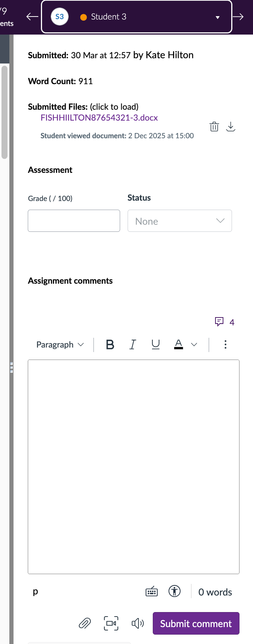The width and height of the screenshot is (253, 644).
Task: Open the Student 3 selector dropdown
Action: click(137, 17)
